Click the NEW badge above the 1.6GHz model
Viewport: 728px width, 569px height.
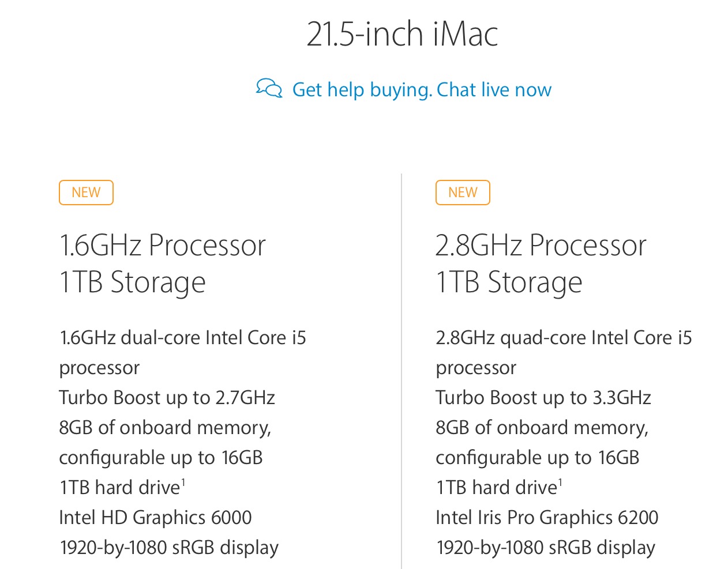[x=86, y=193]
